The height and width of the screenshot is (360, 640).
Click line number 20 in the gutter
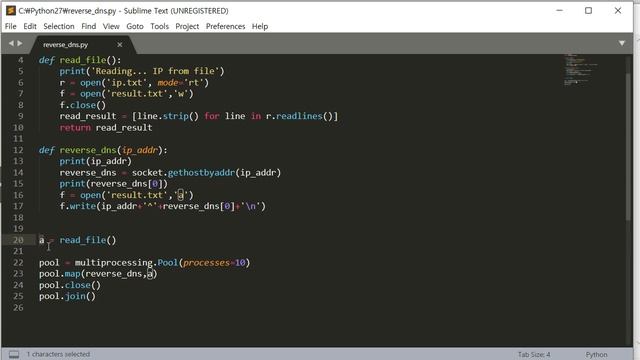[18, 240]
